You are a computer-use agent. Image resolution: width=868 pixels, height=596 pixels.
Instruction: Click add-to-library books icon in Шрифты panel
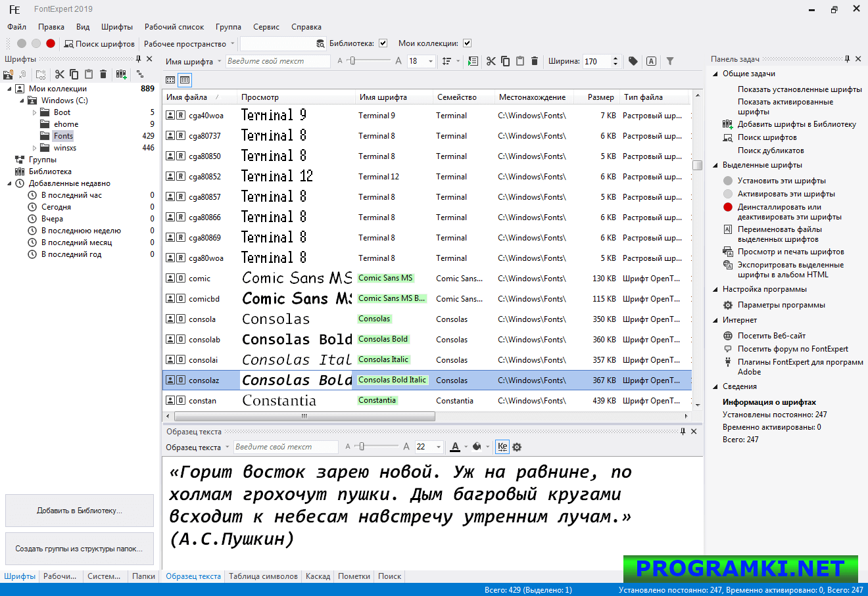(x=122, y=74)
